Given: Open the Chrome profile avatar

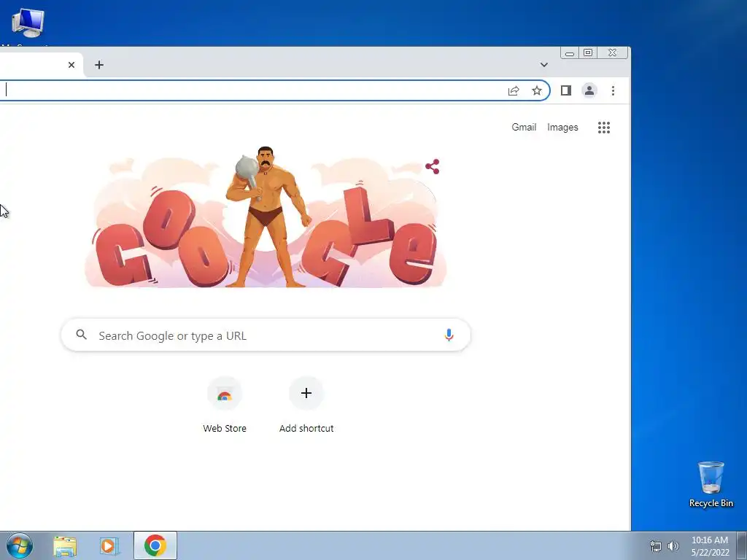Looking at the screenshot, I should point(589,90).
